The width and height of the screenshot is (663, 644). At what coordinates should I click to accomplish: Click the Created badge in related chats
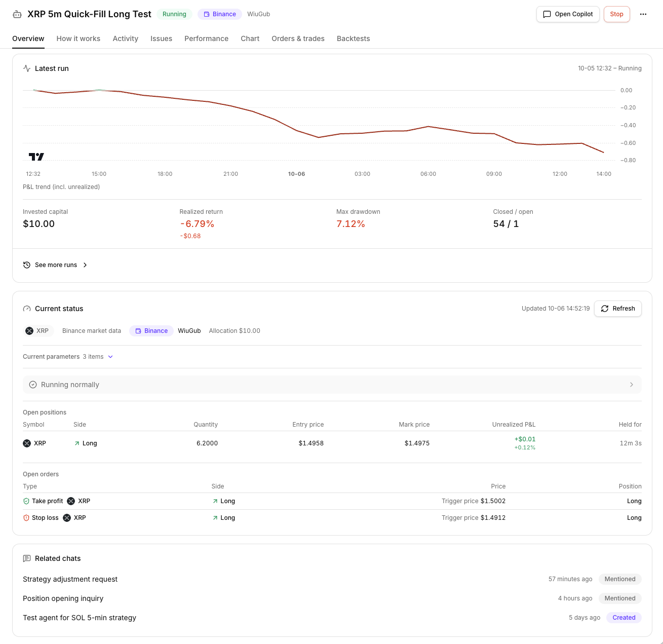coord(624,618)
